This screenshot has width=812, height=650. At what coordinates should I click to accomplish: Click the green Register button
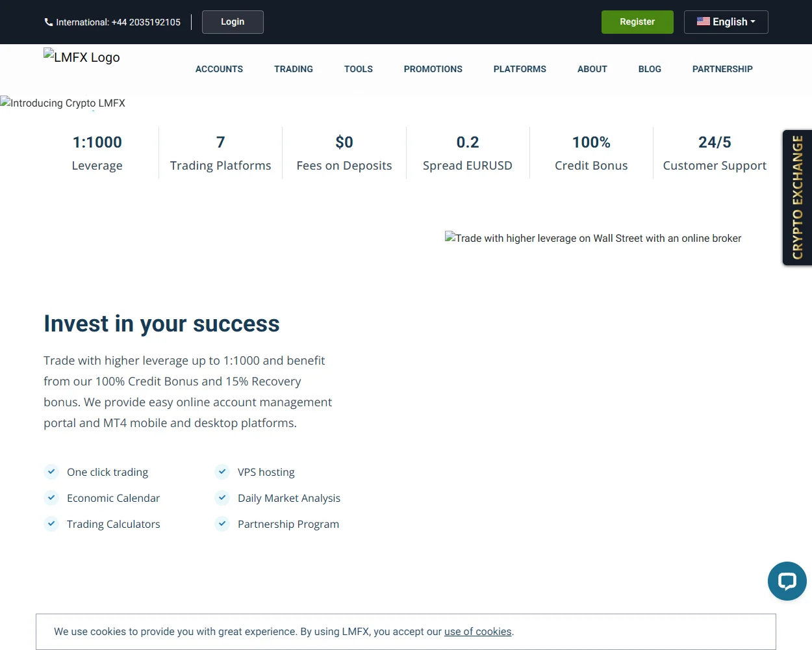(x=637, y=21)
